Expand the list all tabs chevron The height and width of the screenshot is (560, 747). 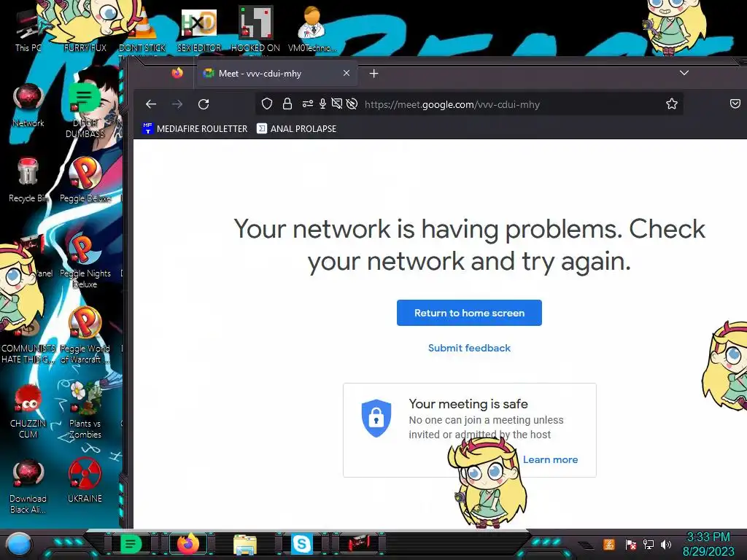tap(684, 73)
